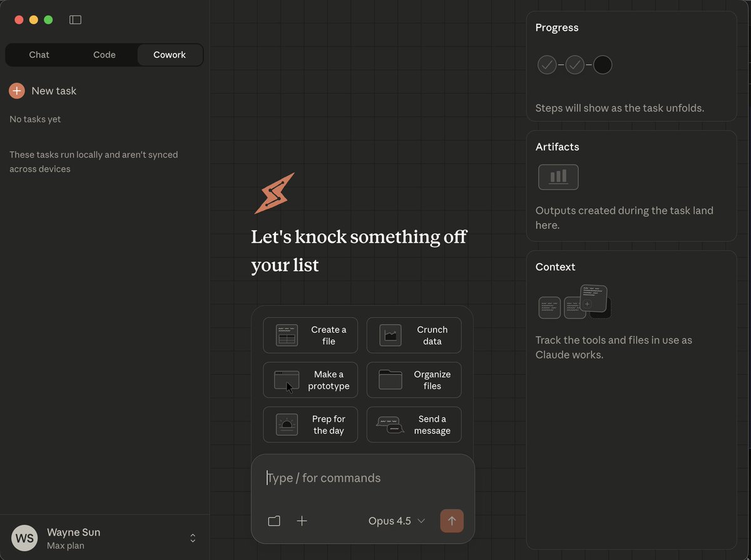
Task: Click the Organize files folder icon
Action: point(391,379)
